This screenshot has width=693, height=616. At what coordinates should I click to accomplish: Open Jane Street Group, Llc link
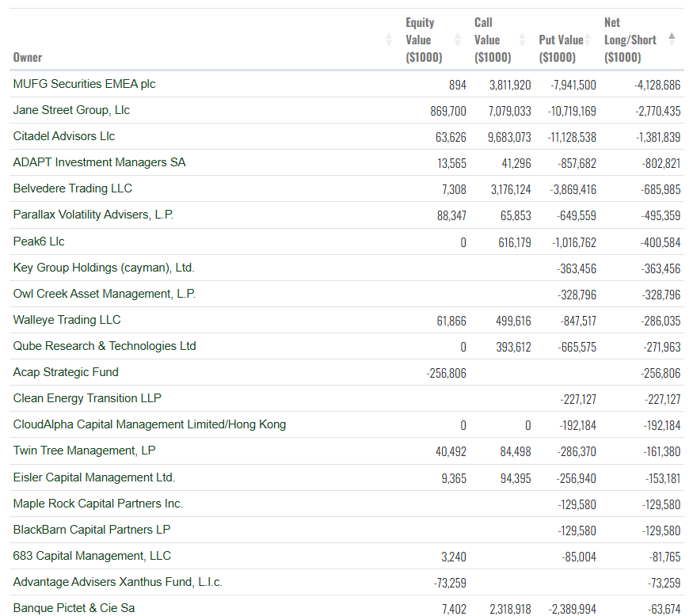pos(71,110)
